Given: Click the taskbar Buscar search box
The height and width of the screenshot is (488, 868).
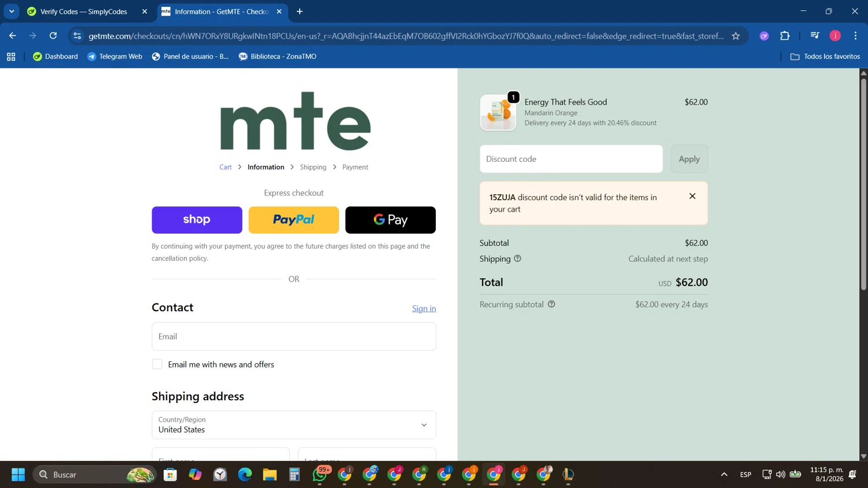Looking at the screenshot, I should tap(95, 475).
